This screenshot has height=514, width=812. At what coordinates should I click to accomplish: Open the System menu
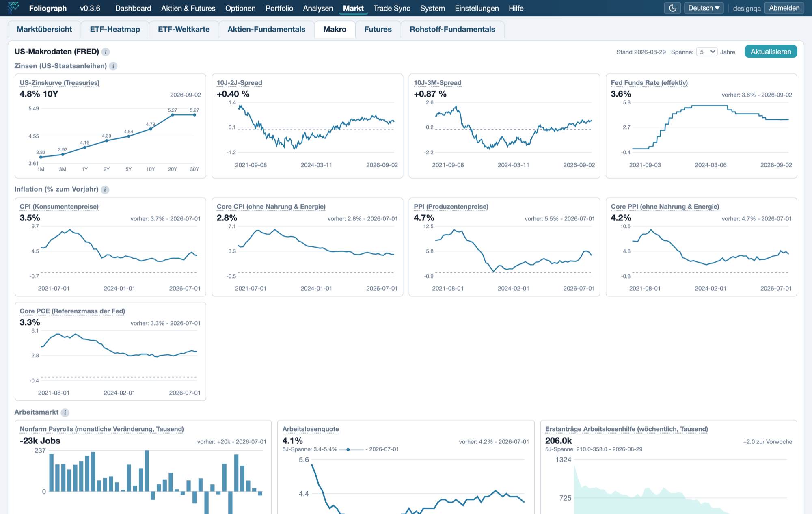click(432, 8)
